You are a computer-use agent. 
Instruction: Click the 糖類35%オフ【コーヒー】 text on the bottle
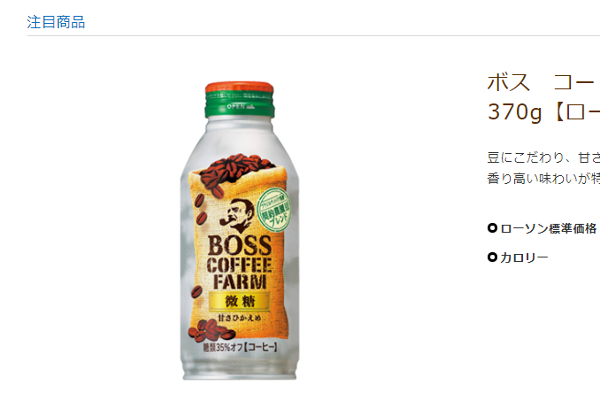(x=240, y=348)
